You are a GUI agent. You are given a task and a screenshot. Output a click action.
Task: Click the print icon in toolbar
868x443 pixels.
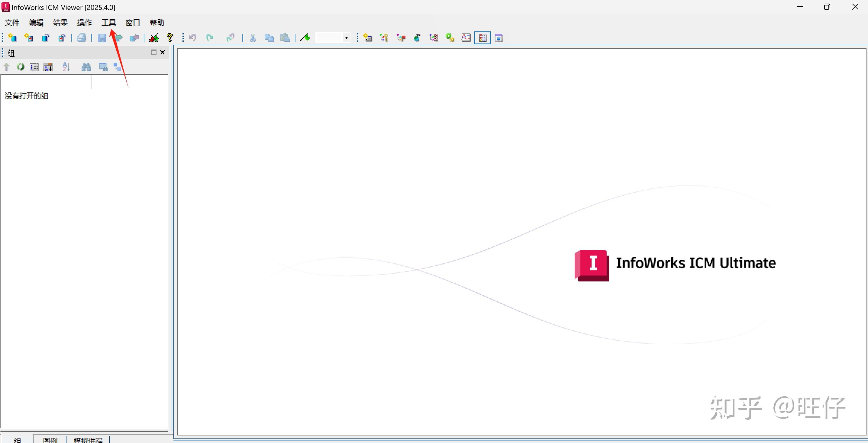(81, 38)
